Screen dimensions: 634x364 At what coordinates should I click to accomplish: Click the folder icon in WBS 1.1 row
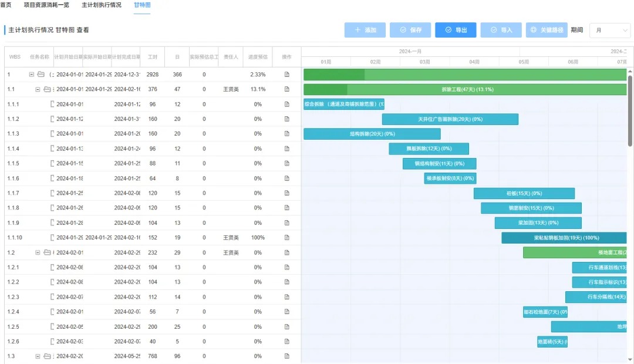coord(46,89)
